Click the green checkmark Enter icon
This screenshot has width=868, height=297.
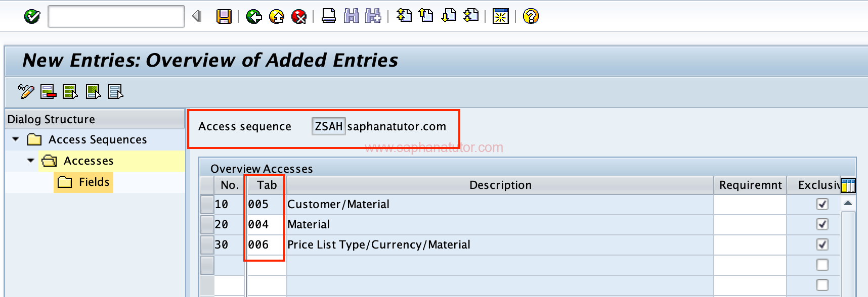pos(32,17)
